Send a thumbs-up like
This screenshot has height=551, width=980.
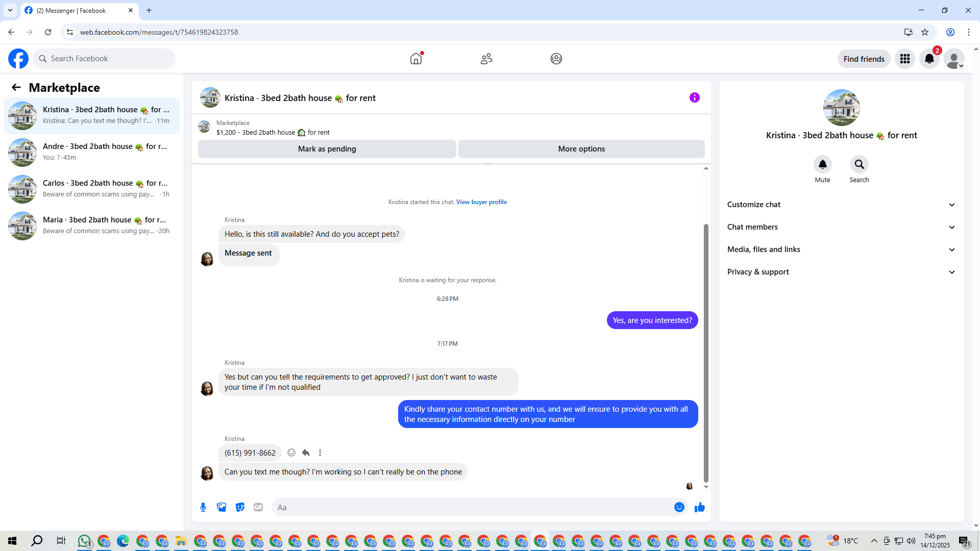[x=699, y=507]
